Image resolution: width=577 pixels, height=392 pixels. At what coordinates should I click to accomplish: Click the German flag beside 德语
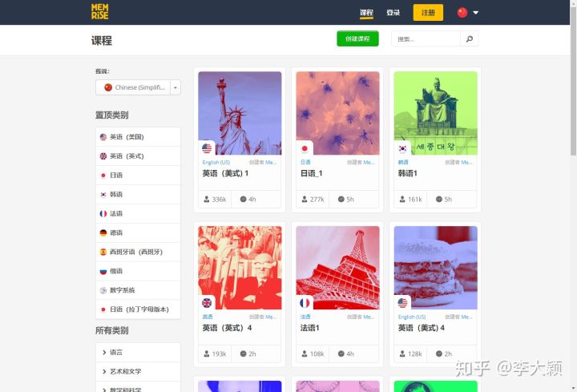click(x=103, y=232)
